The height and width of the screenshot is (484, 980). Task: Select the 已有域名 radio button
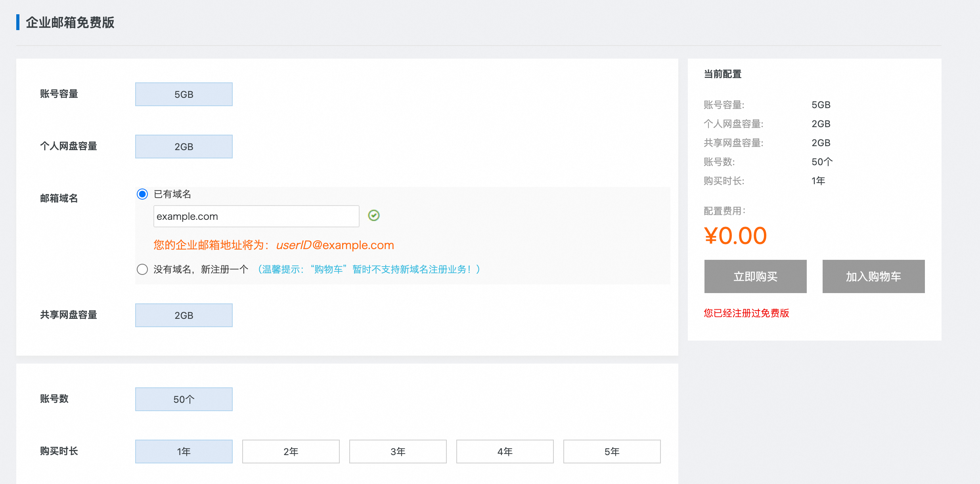(x=142, y=194)
